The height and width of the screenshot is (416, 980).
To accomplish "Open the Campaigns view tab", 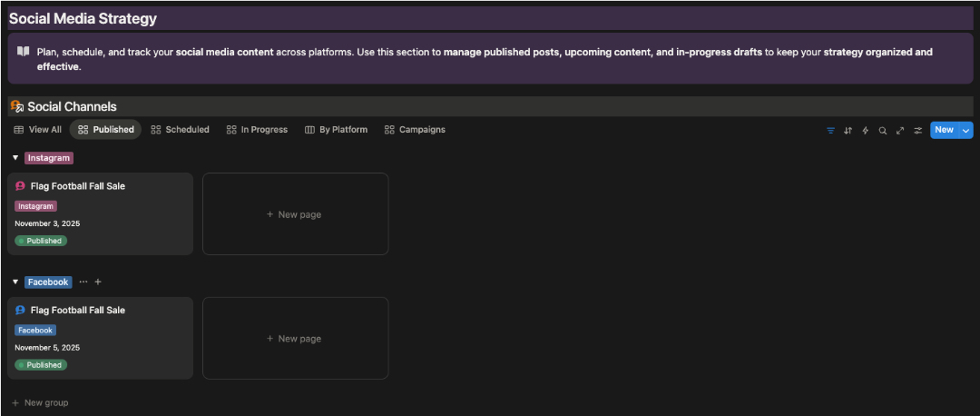I will point(415,130).
